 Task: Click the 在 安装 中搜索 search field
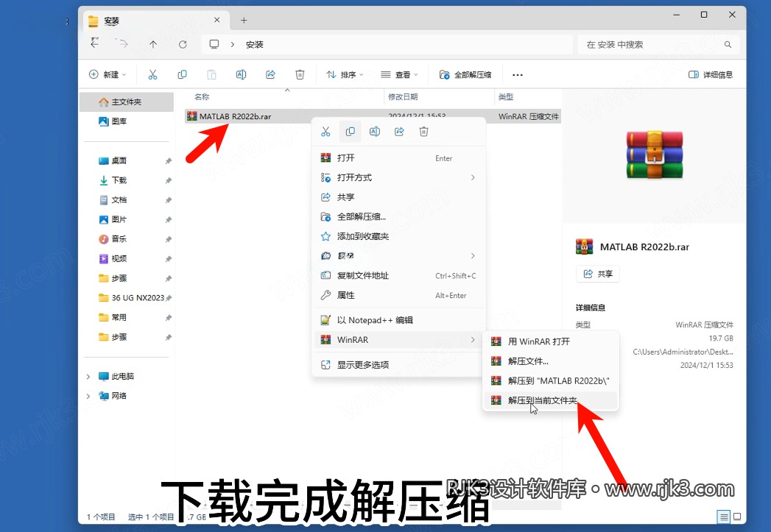coord(658,45)
